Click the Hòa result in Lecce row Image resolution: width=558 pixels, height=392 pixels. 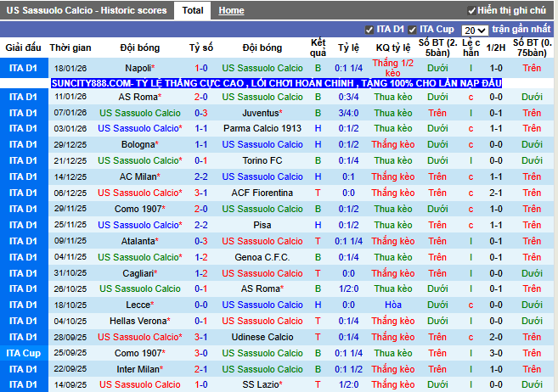393,305
